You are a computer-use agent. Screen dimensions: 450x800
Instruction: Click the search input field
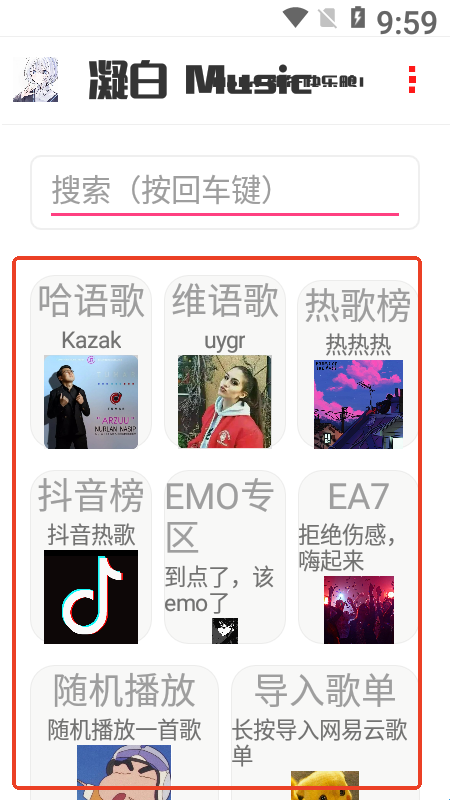pos(225,192)
